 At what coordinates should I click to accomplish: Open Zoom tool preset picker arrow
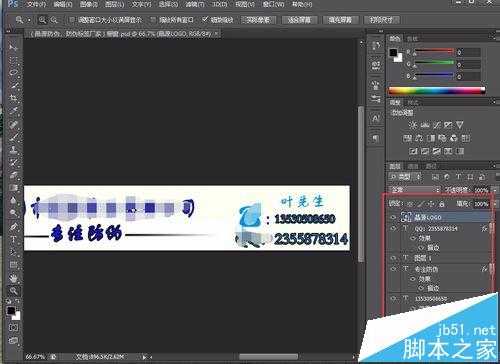point(29,20)
